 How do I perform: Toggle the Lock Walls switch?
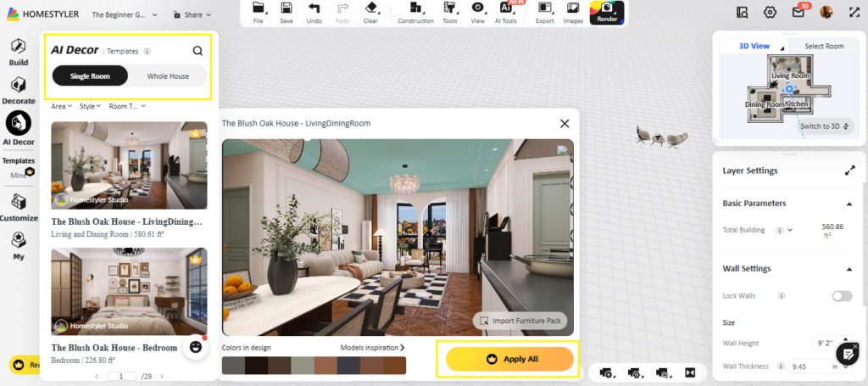(x=842, y=296)
